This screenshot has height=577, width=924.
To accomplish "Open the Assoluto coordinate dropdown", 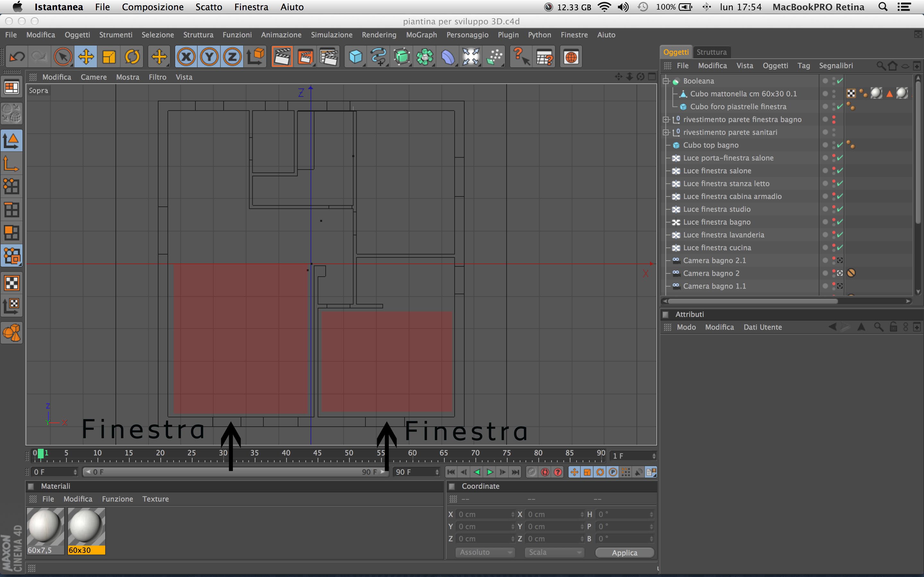I will [x=485, y=552].
